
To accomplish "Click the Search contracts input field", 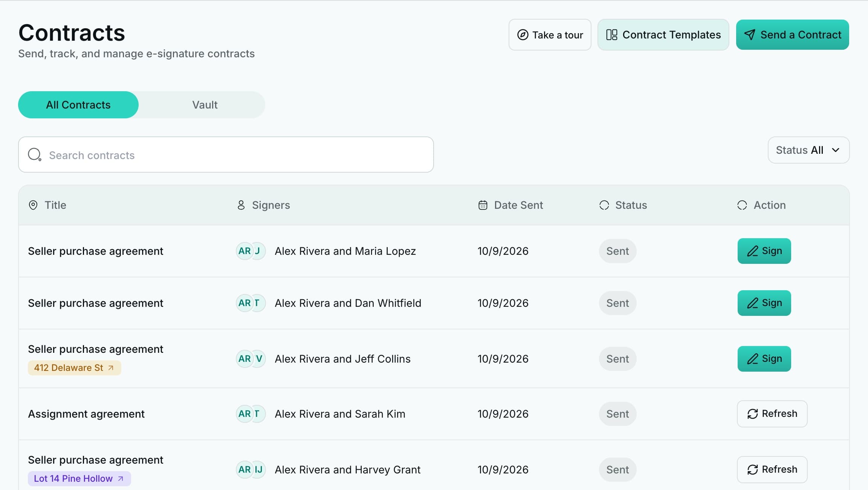I will (226, 155).
